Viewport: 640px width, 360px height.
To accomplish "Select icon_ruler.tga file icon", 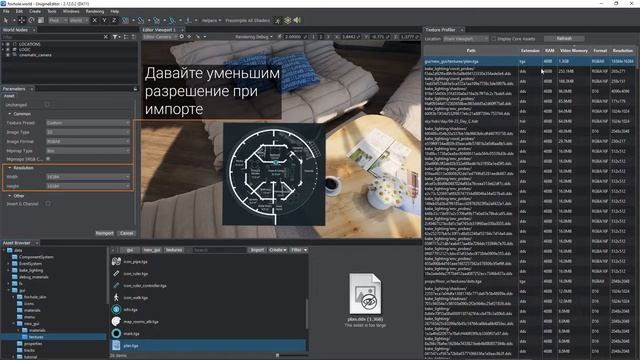I will 116,273.
